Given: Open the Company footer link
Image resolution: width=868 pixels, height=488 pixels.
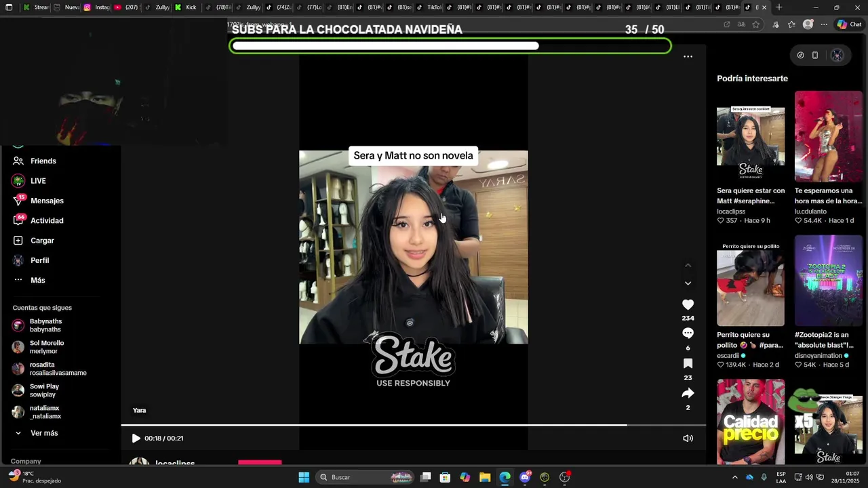Looking at the screenshot, I should point(26,462).
